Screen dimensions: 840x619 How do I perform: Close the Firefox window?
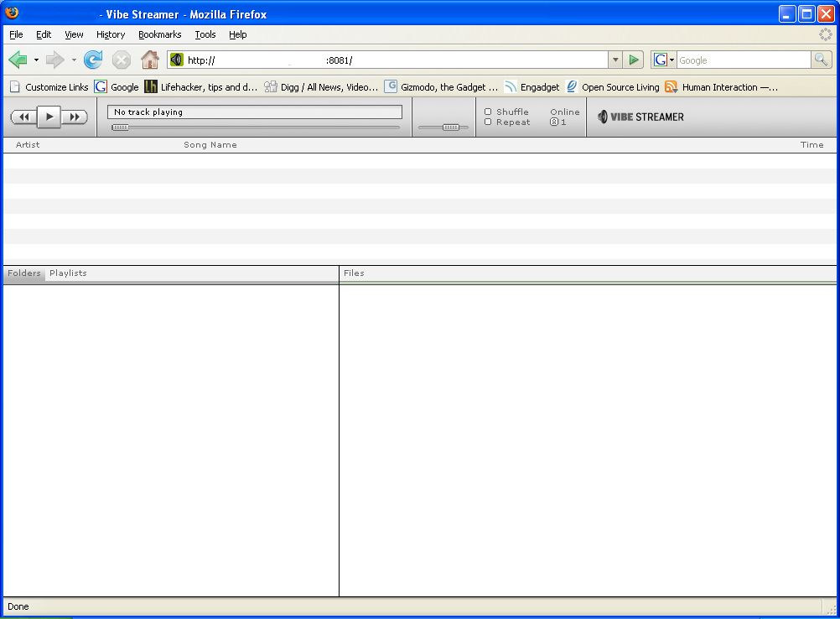pyautogui.click(x=826, y=13)
